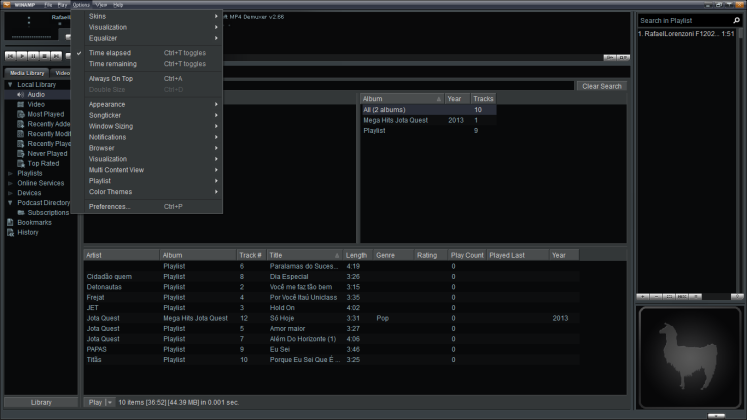Expand the Playlists tree node
Screen dimensions: 747x420
[10, 173]
